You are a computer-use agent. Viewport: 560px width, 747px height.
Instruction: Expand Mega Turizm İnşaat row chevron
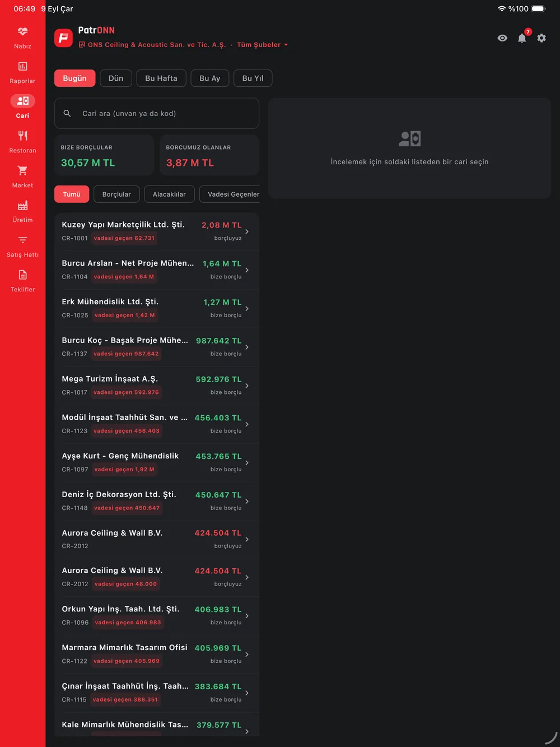[x=247, y=386]
